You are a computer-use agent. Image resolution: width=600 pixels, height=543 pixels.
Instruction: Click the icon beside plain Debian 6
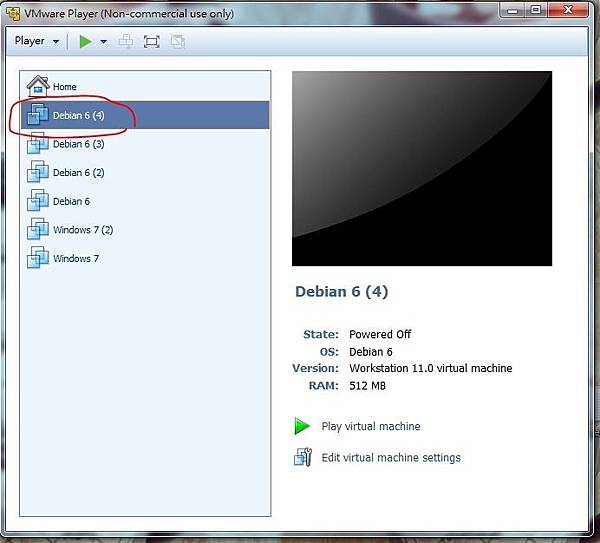click(x=38, y=200)
